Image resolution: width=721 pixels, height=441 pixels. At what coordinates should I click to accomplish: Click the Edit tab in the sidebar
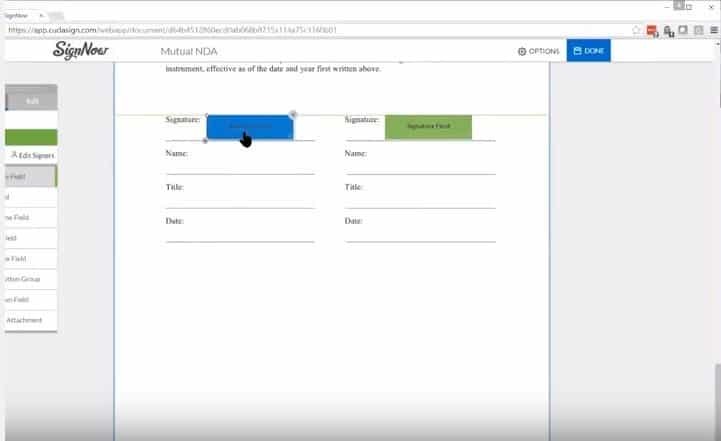click(x=32, y=100)
